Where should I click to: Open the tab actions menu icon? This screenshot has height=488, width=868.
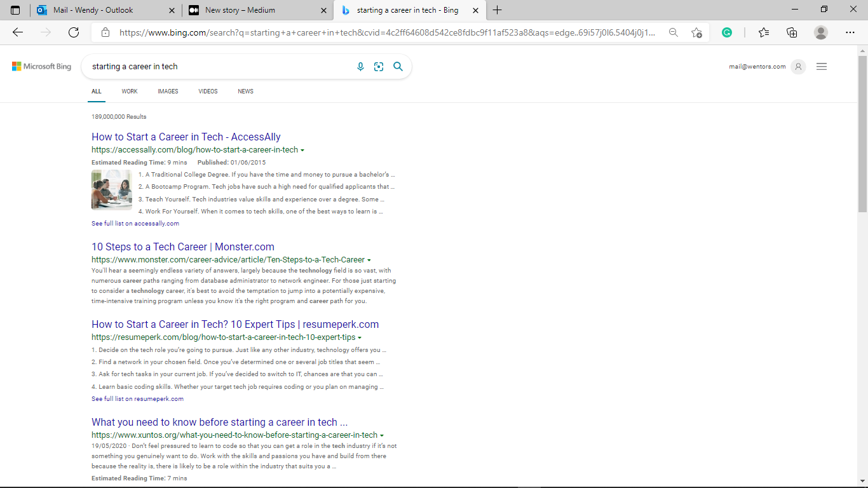(x=15, y=10)
